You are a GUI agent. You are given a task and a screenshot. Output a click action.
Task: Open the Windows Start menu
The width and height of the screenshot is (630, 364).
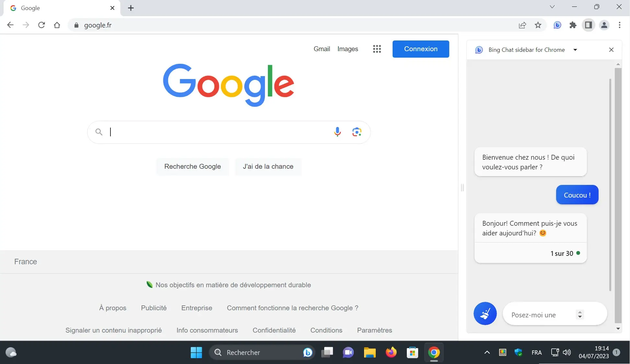(x=196, y=352)
